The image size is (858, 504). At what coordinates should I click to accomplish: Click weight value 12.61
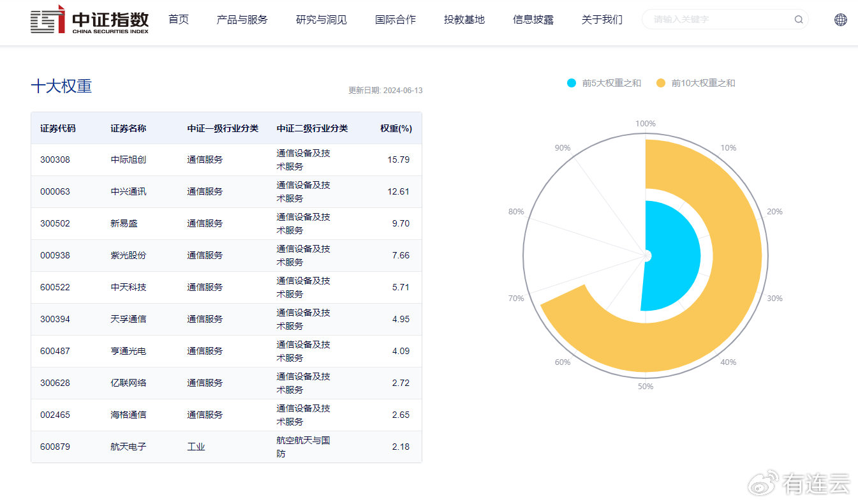pos(399,191)
